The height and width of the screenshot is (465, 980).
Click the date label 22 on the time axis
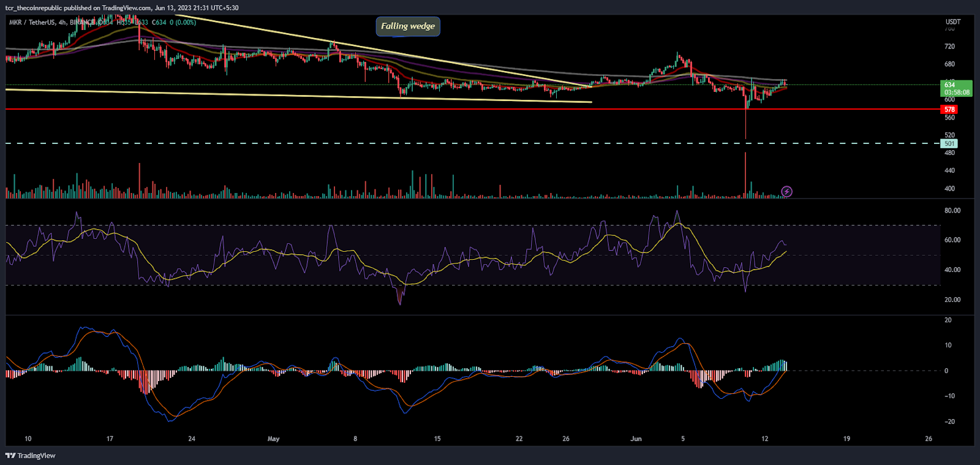coord(519,439)
